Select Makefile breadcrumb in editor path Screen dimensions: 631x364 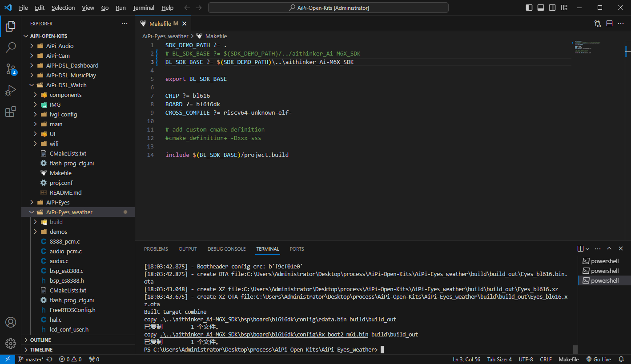click(x=212, y=36)
